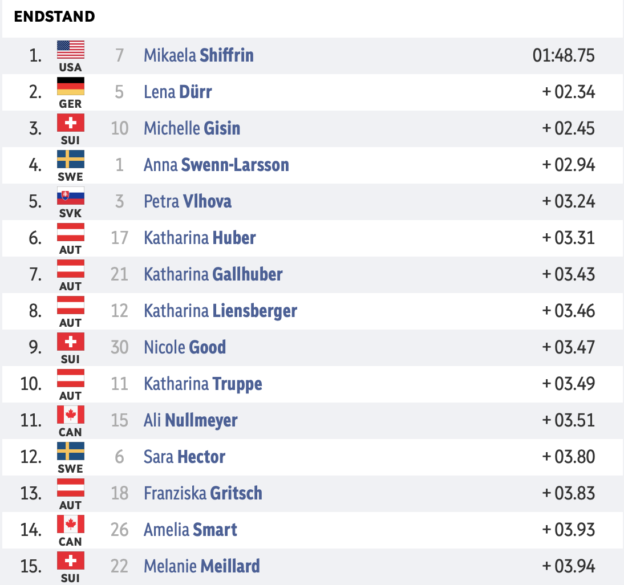Viewport: 624px width, 585px height.
Task: Click the winning time 01:48.75
Action: click(564, 55)
